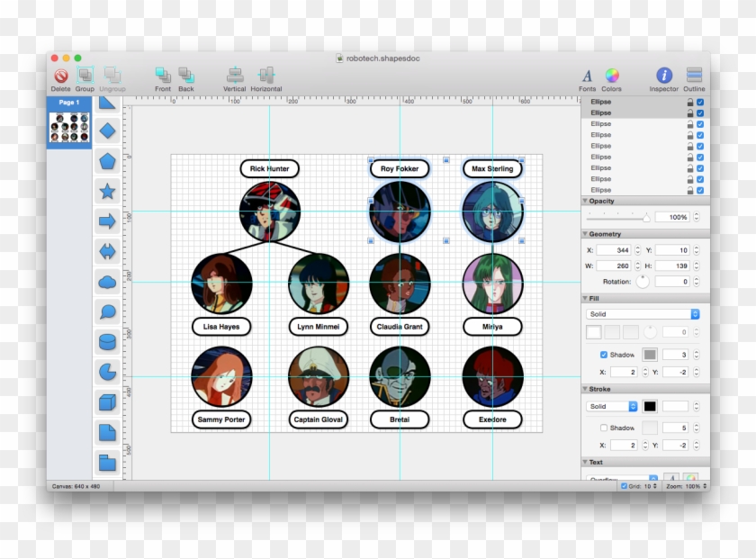Collapse the Geometry section

pos(586,234)
